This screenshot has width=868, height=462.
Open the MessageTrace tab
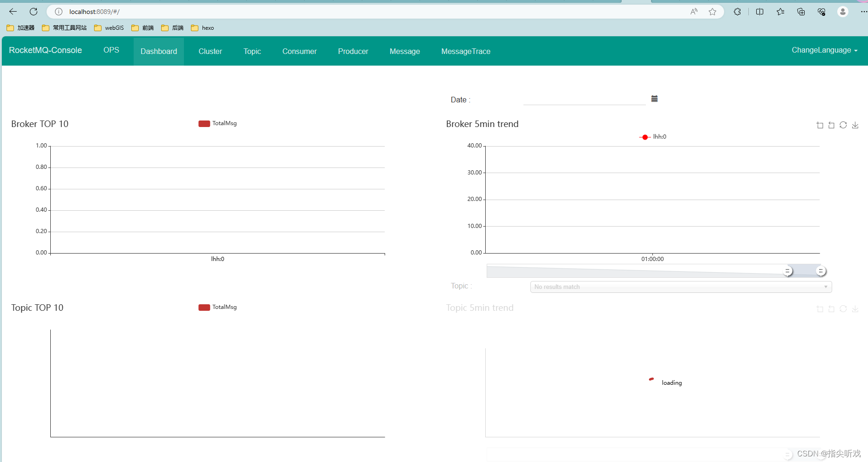[466, 51]
